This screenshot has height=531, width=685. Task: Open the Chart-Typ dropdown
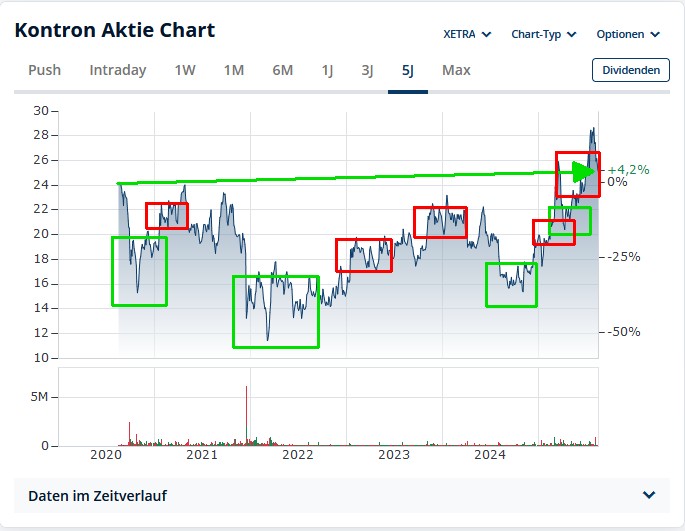tap(543, 34)
